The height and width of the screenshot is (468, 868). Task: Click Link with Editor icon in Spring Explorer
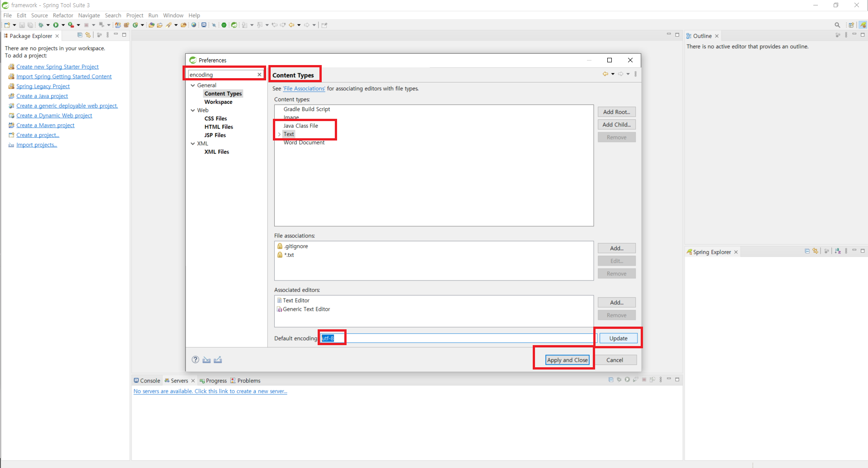click(x=815, y=251)
